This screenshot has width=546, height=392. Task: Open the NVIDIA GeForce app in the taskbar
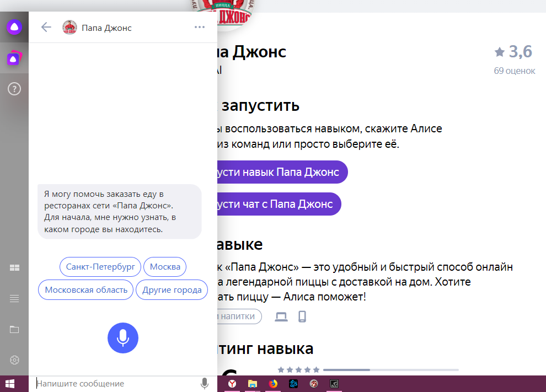[334, 384]
